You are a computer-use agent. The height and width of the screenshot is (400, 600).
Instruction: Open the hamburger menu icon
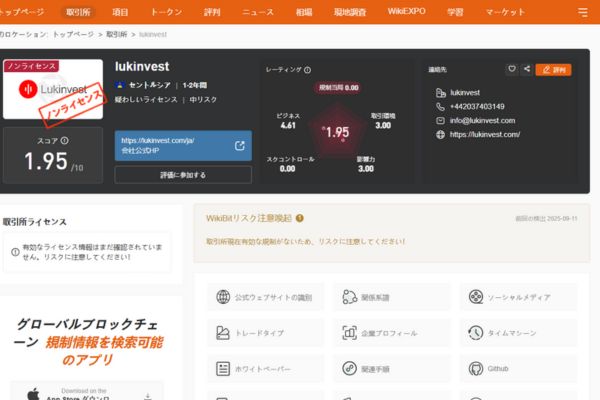pos(582,12)
